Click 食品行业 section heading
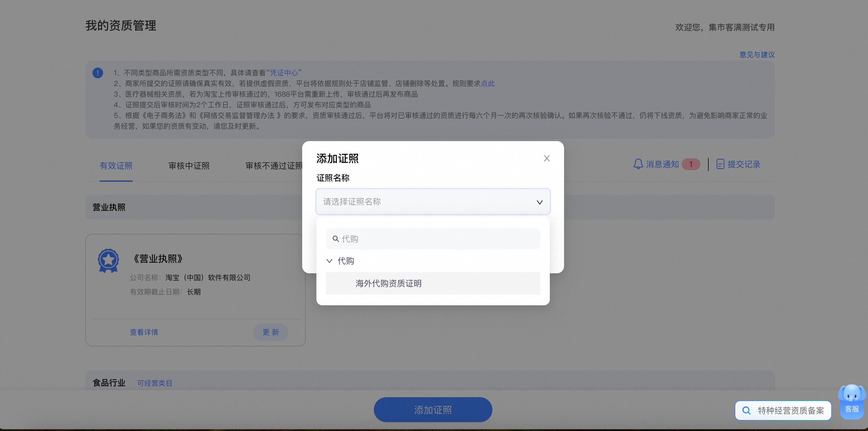The image size is (868, 431). point(109,383)
